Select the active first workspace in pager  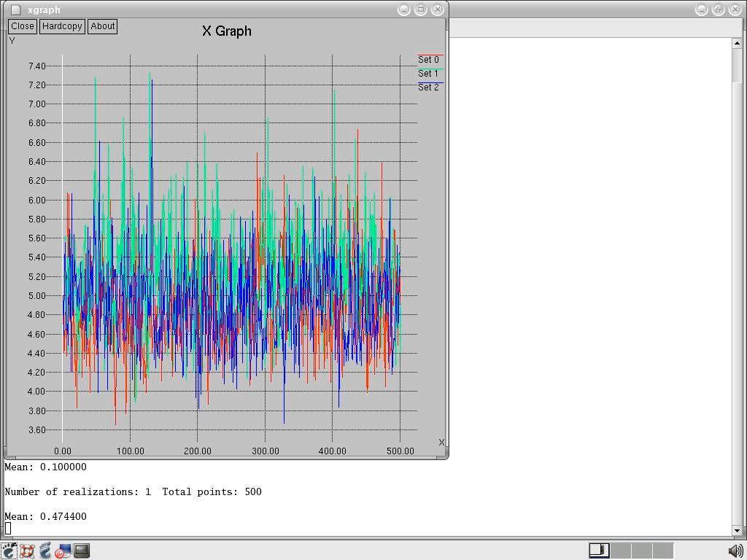[x=600, y=551]
